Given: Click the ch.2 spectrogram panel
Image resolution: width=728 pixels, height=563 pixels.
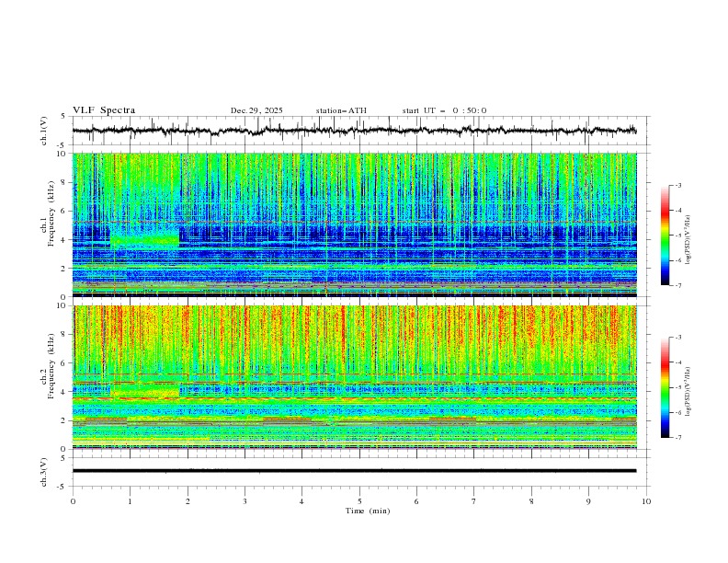Looking at the screenshot, I should click(354, 377).
